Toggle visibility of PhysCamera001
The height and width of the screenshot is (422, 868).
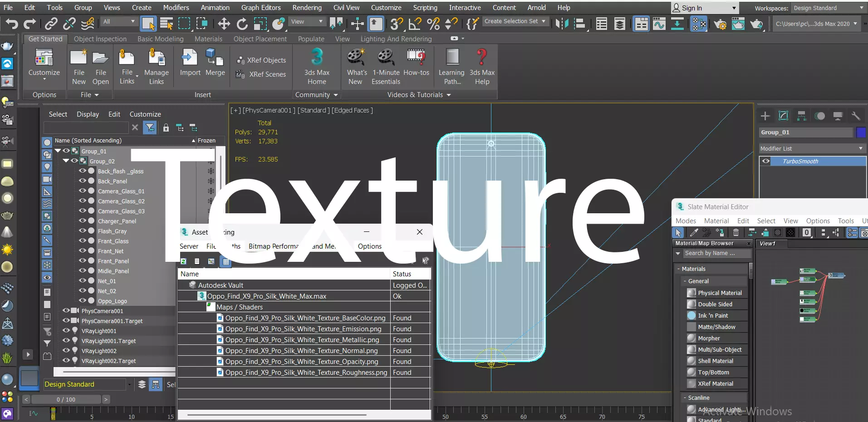66,311
